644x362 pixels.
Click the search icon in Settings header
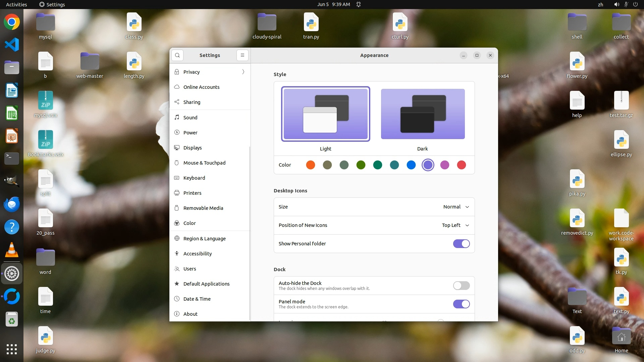177,55
